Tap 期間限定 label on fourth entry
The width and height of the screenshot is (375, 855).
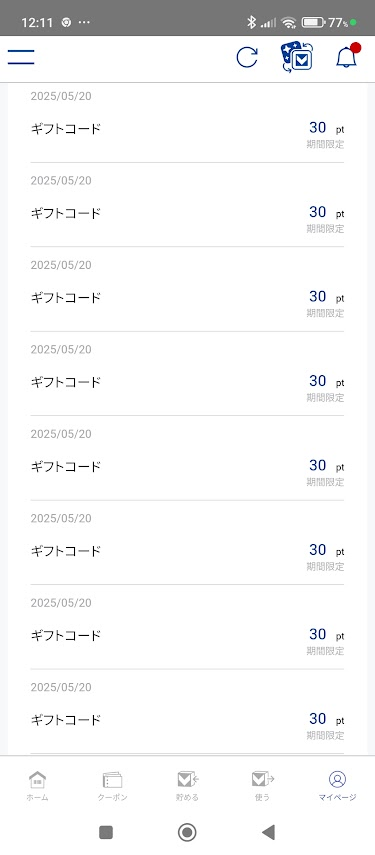[x=325, y=398]
